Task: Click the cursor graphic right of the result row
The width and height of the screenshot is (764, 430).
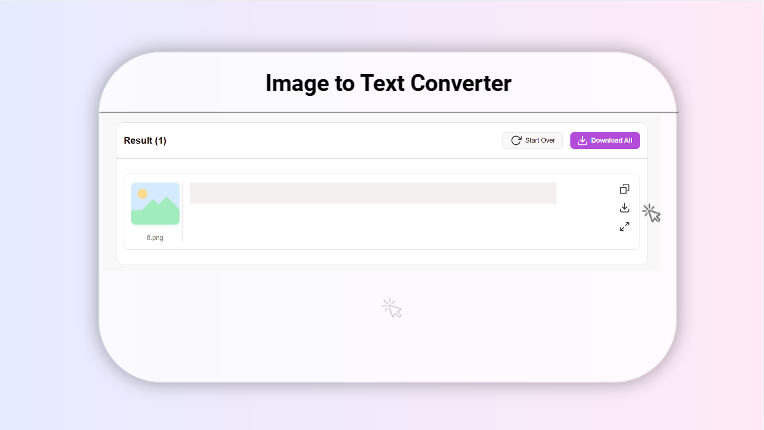Action: pos(652,213)
